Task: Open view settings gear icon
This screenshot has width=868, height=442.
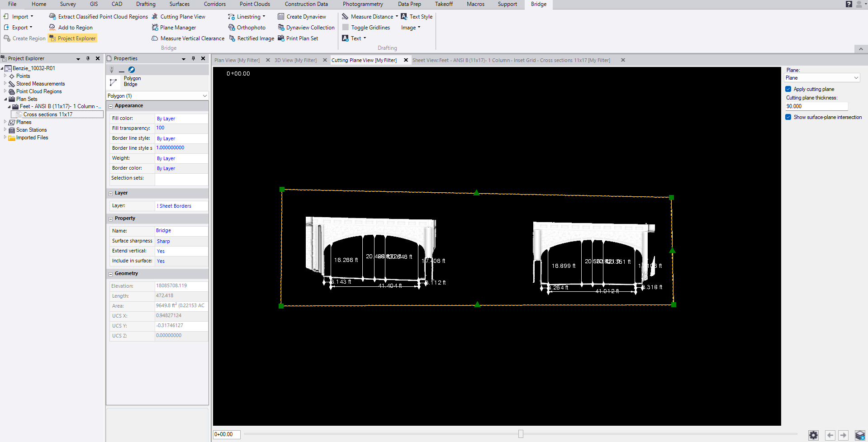Action: point(813,435)
